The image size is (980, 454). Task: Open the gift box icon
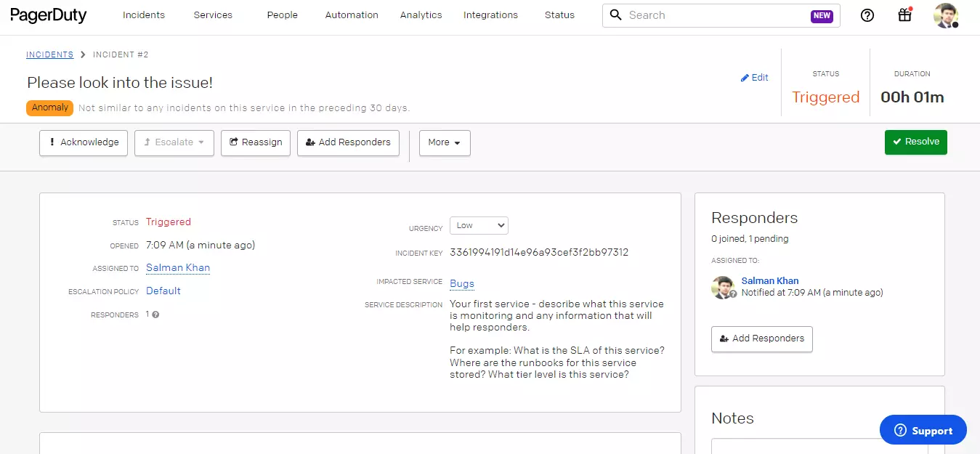(904, 15)
